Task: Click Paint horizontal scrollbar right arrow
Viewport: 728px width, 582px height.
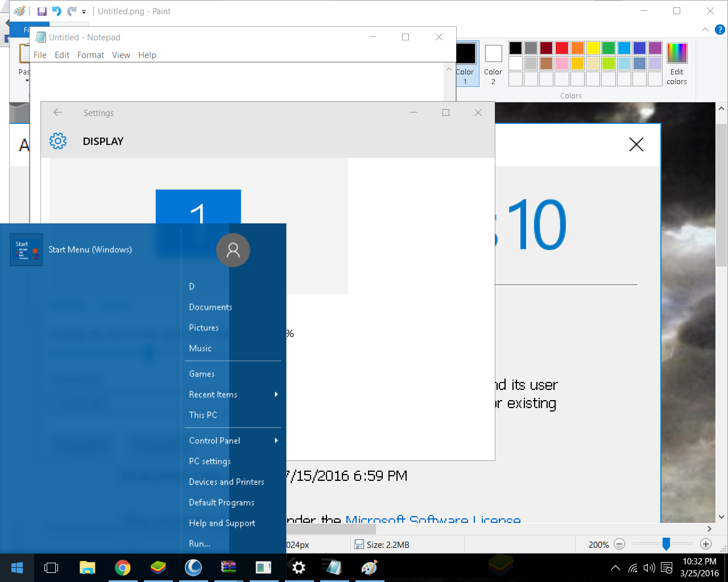Action: (x=709, y=529)
